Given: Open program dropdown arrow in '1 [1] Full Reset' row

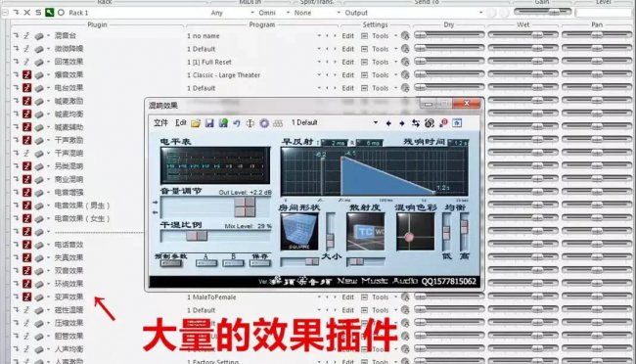Looking at the screenshot, I should (x=319, y=62).
